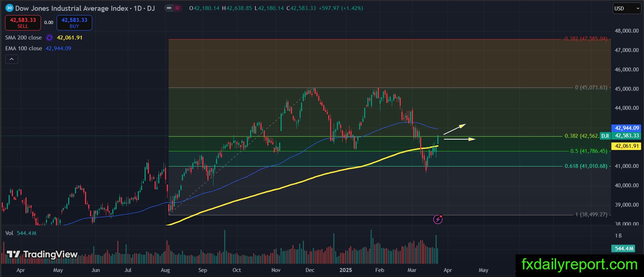644x277 pixels.
Task: Open the USD currency dropdown
Action: click(x=626, y=8)
